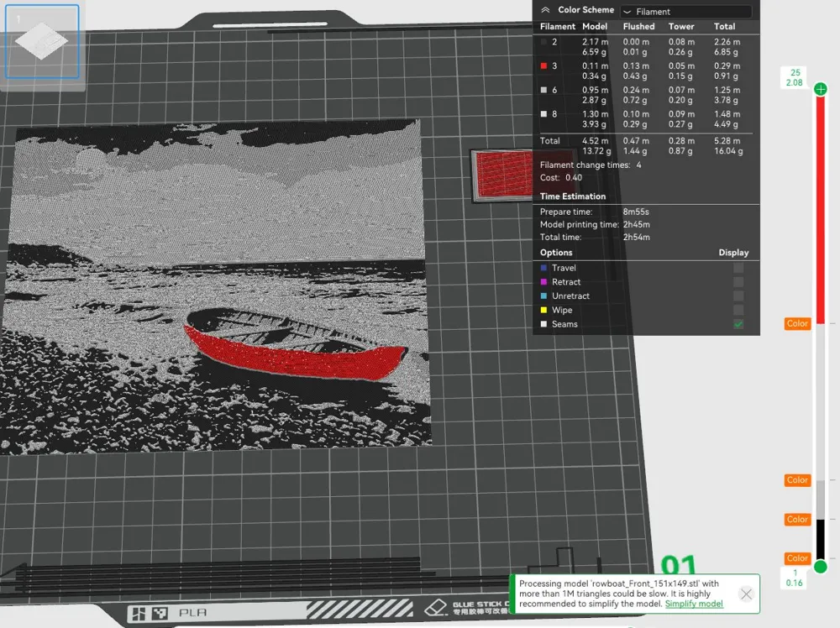Select the Color change tag where red segment ends
The height and width of the screenshot is (628, 840).
(x=797, y=323)
